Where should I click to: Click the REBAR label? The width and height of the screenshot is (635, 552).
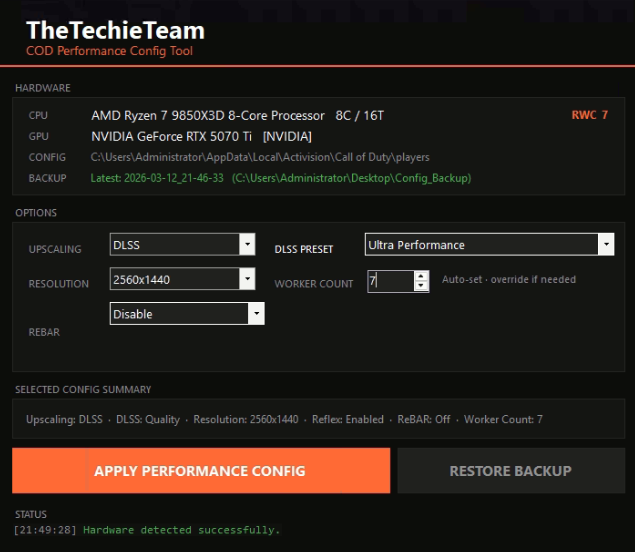[x=44, y=332]
